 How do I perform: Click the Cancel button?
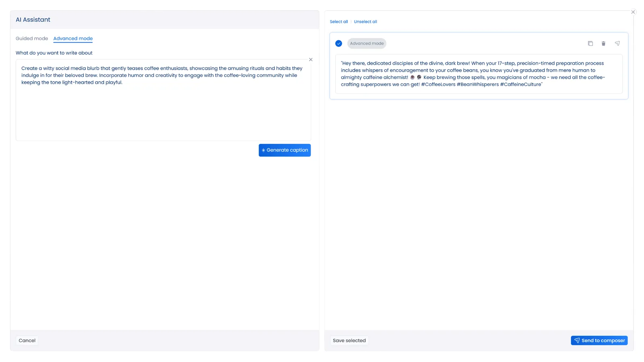(27, 341)
